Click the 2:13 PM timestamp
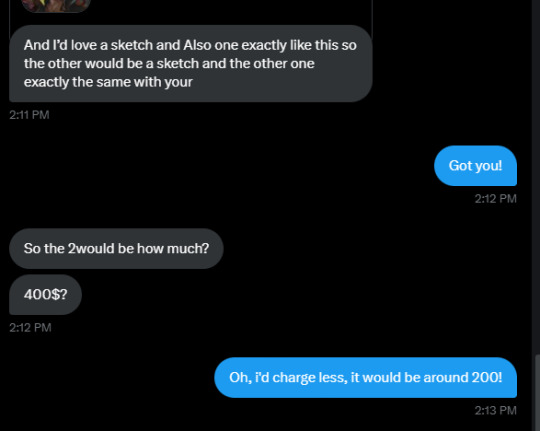Viewport: 540px width, 431px height. 496,411
